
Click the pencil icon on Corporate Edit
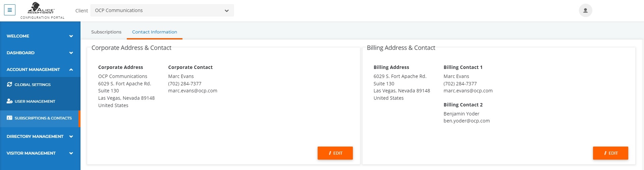330,153
